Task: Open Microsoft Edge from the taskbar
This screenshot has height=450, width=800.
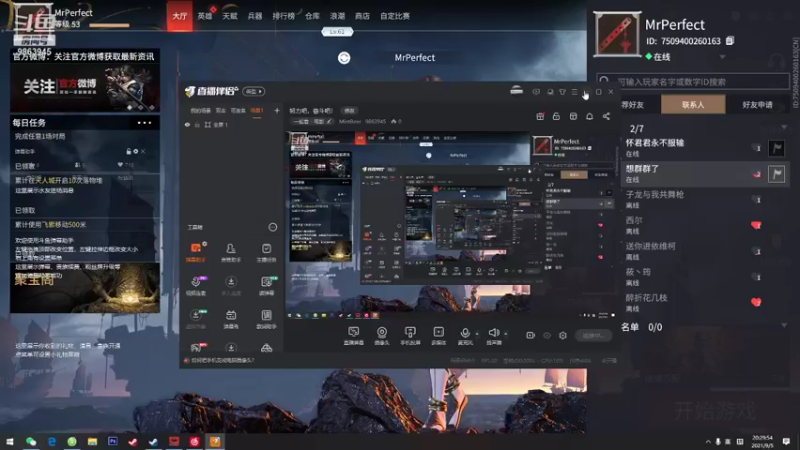Action: [52, 441]
